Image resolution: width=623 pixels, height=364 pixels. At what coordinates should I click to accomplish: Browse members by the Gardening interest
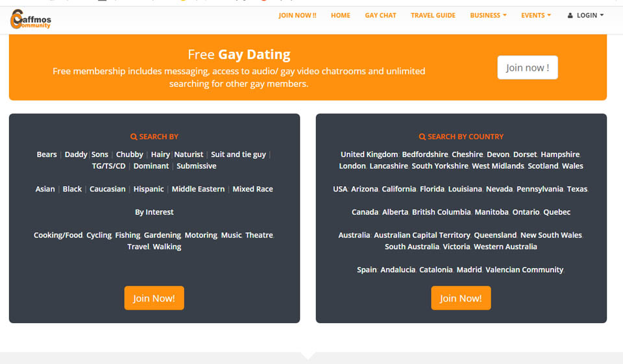(162, 235)
